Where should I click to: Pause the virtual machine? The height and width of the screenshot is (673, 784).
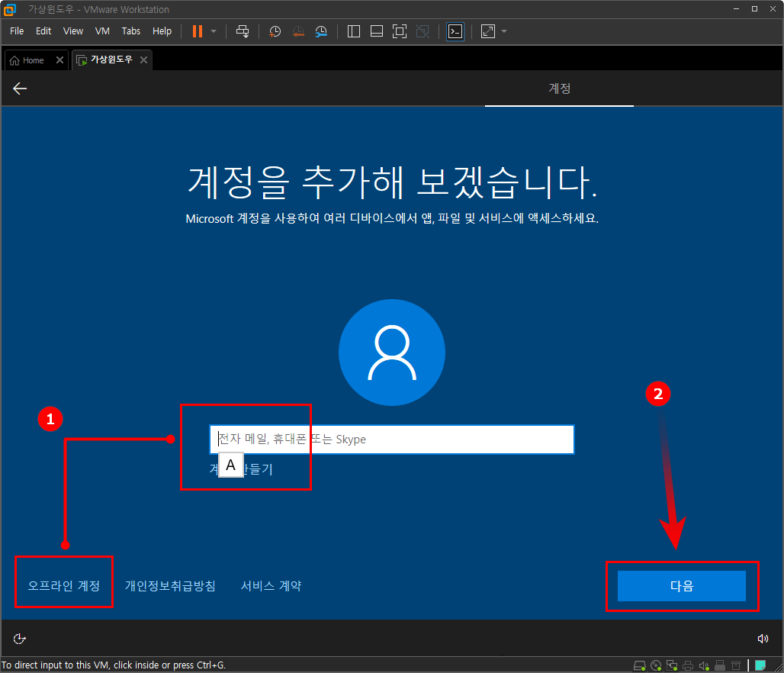tap(198, 31)
